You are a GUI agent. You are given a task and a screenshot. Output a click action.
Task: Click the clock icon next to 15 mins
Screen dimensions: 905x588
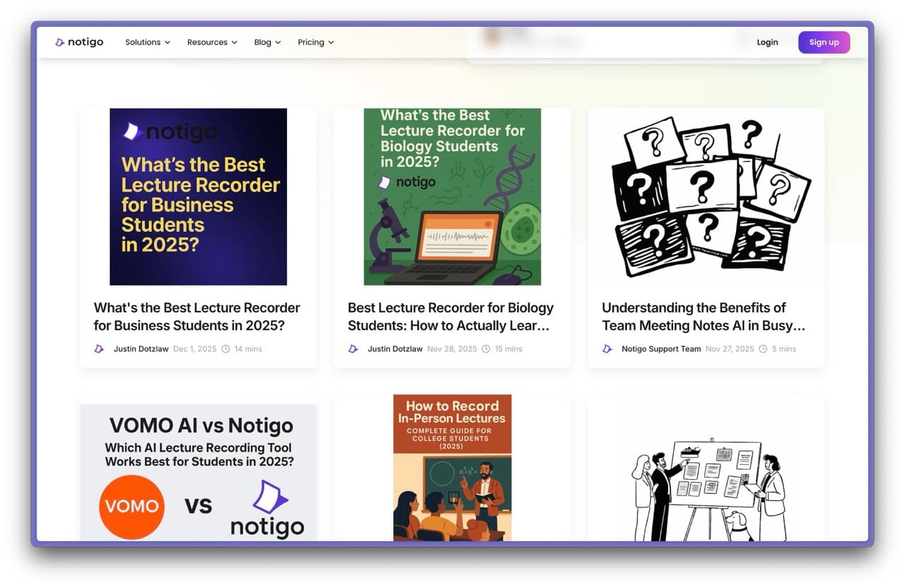[486, 348]
